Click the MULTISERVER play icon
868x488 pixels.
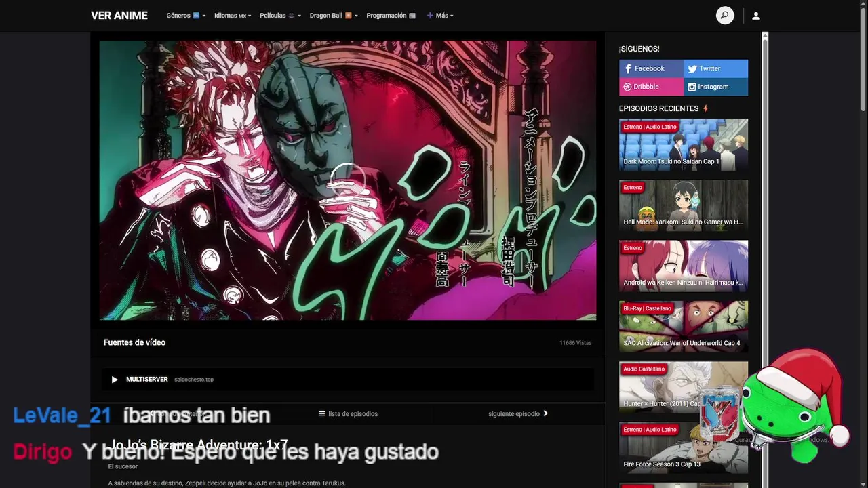(115, 380)
